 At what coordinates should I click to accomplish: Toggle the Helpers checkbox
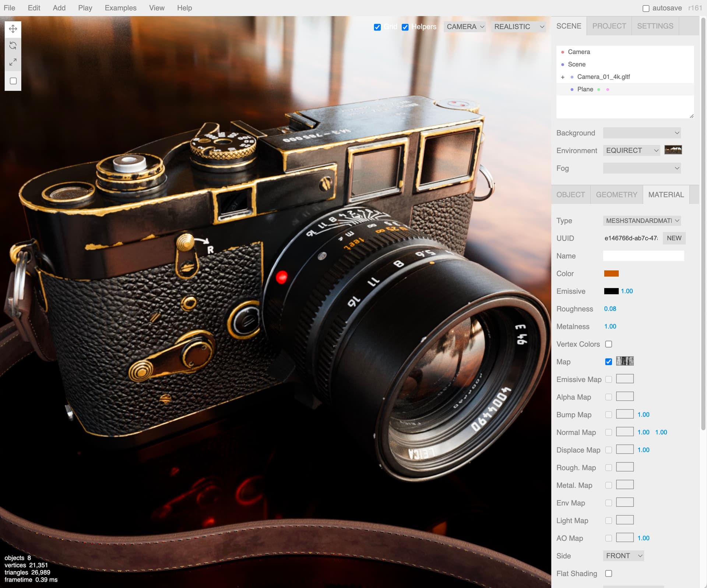[x=405, y=27]
